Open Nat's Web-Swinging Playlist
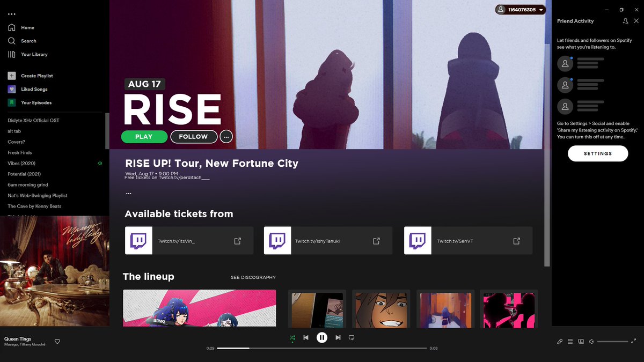 38,195
